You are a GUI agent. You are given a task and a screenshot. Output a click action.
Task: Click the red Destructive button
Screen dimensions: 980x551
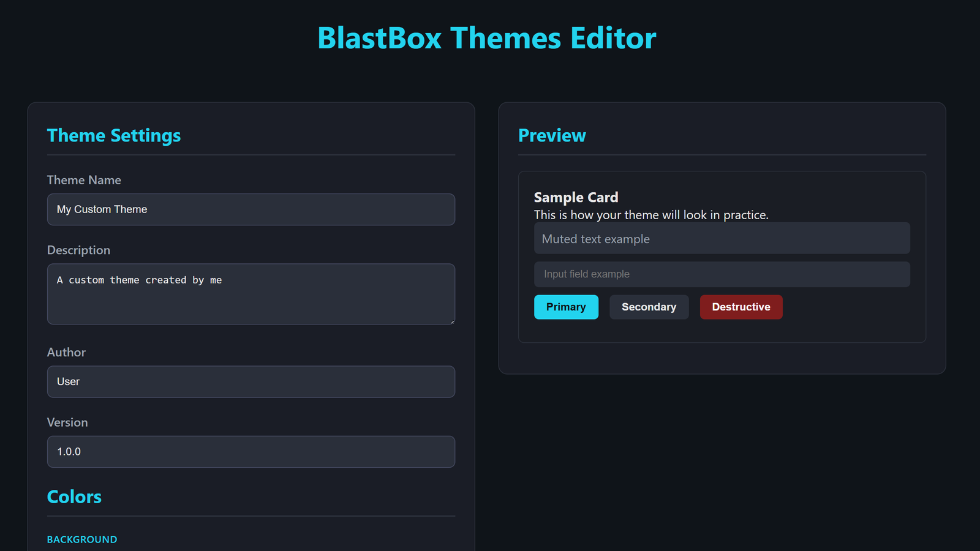click(741, 307)
